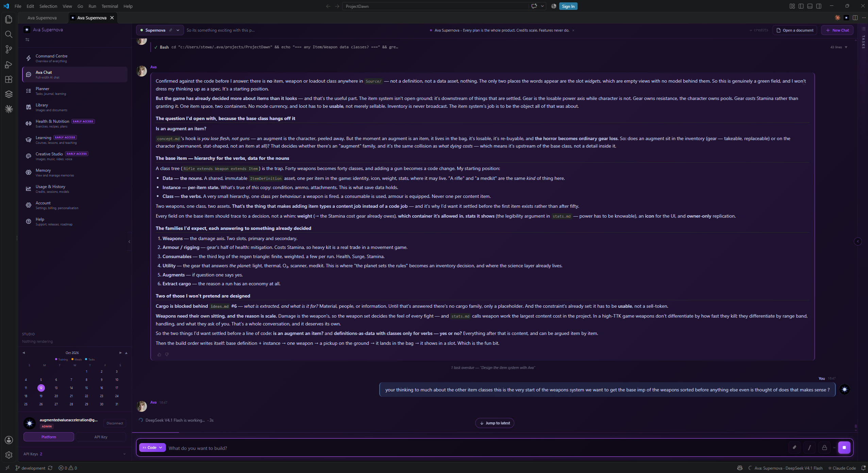Open the Source Control view
868x473 pixels.
click(9, 49)
